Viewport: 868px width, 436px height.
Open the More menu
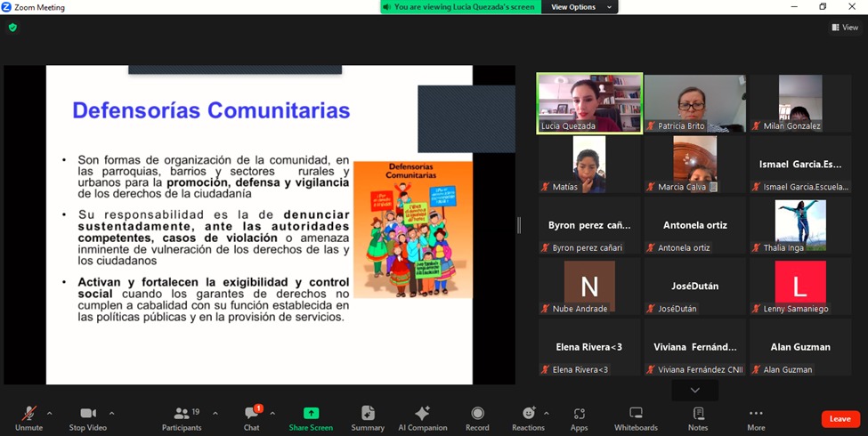tap(756, 417)
